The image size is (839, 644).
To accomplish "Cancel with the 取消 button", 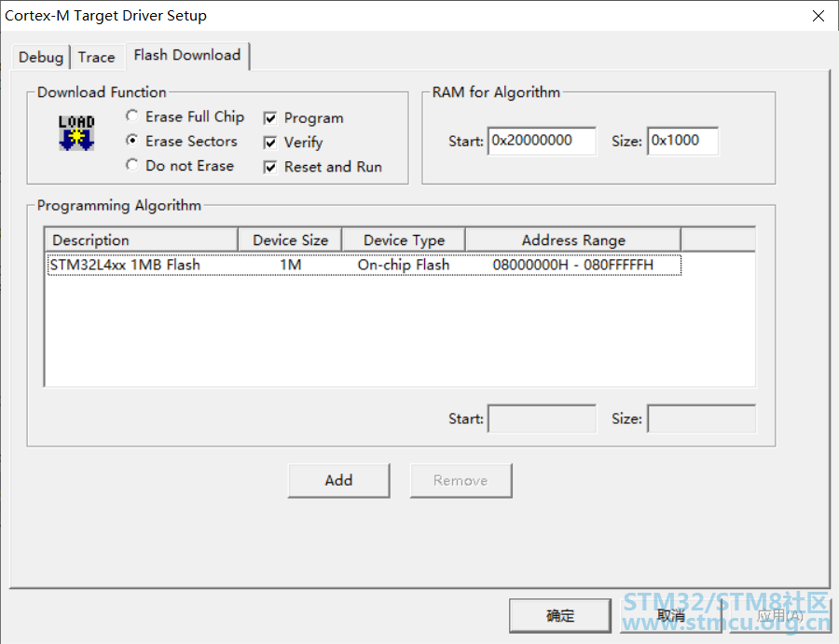I will coord(671,616).
